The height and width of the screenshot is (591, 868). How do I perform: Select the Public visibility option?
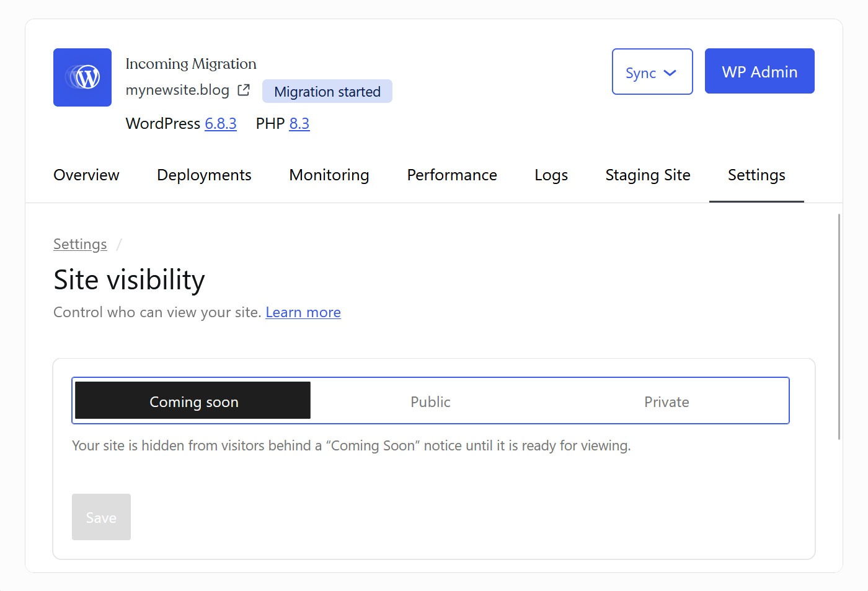[x=430, y=401]
